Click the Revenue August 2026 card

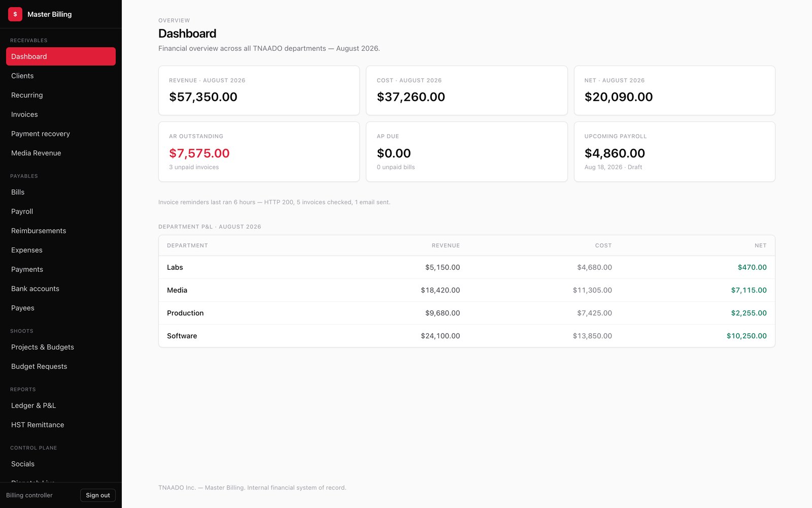point(259,90)
